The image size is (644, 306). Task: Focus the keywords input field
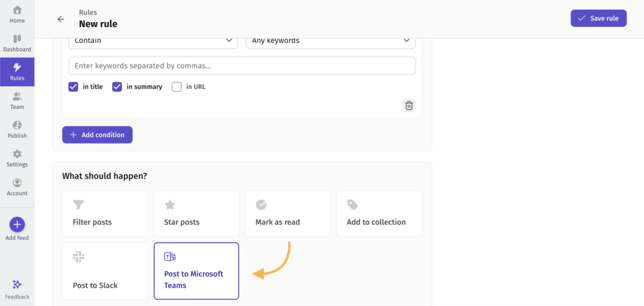pos(242,66)
